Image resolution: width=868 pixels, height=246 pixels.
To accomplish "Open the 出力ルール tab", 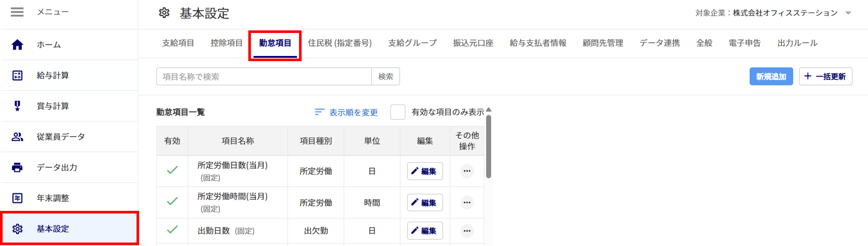I will coord(797,43).
